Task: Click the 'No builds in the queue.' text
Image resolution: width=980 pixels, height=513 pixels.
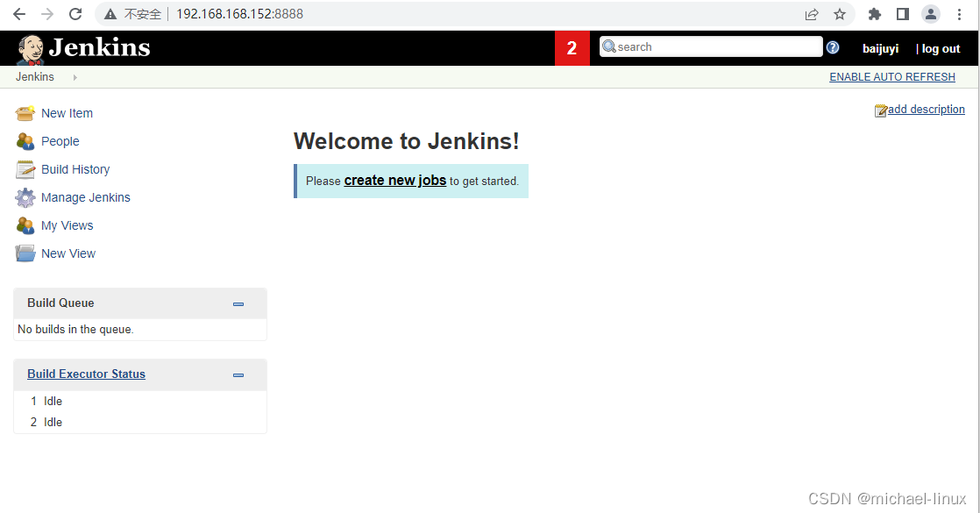Action: tap(75, 329)
